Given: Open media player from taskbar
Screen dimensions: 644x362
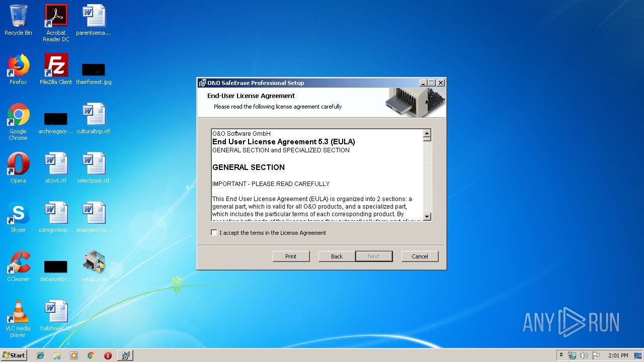Looking at the screenshot, I should 74,355.
